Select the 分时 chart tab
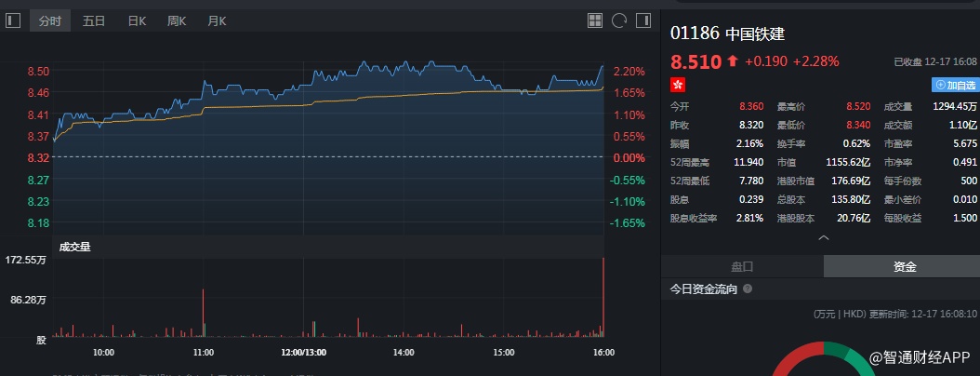 (x=50, y=20)
